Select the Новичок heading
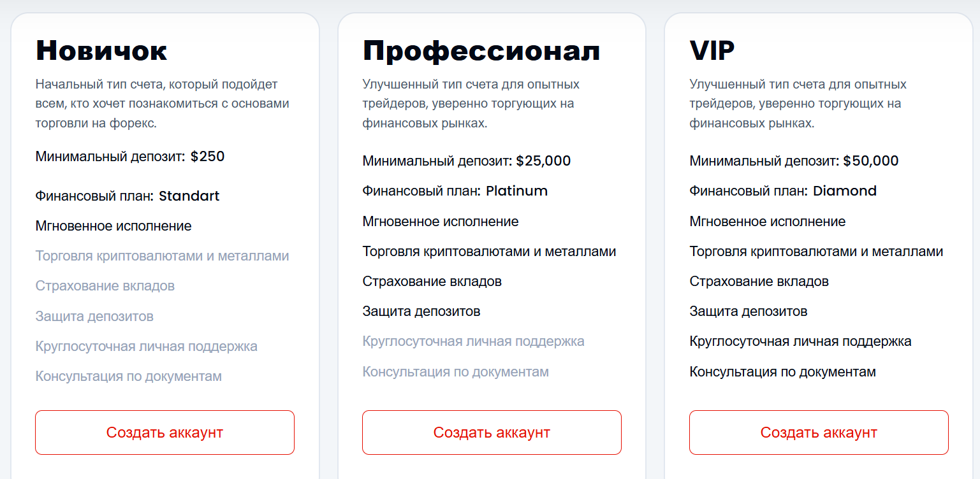980x479 pixels. [x=102, y=51]
